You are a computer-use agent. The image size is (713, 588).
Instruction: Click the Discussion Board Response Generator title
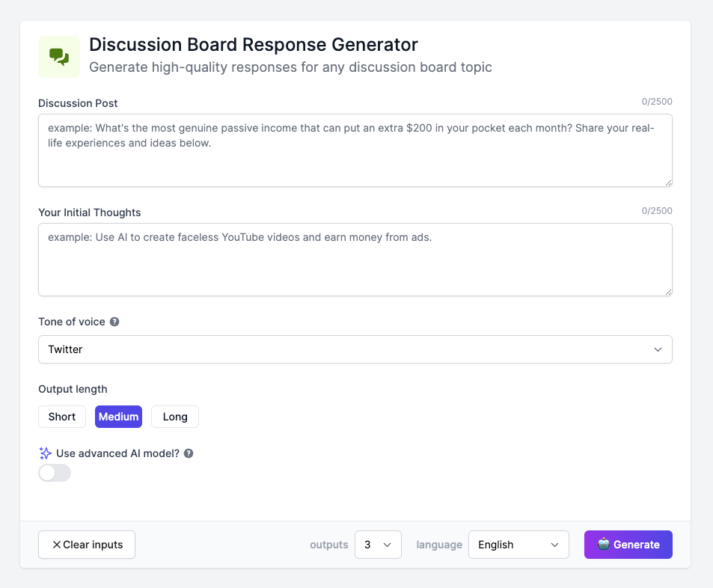(254, 45)
